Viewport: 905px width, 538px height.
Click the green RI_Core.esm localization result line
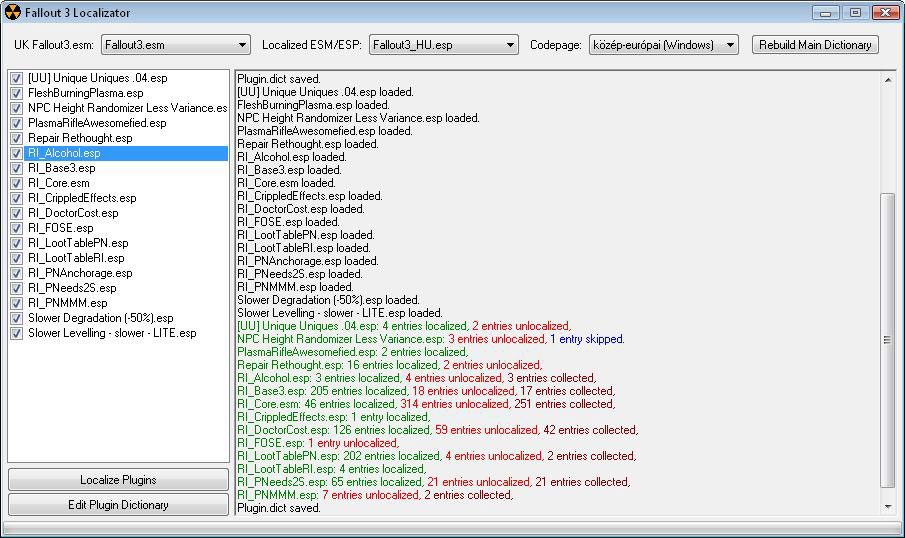[x=426, y=404]
